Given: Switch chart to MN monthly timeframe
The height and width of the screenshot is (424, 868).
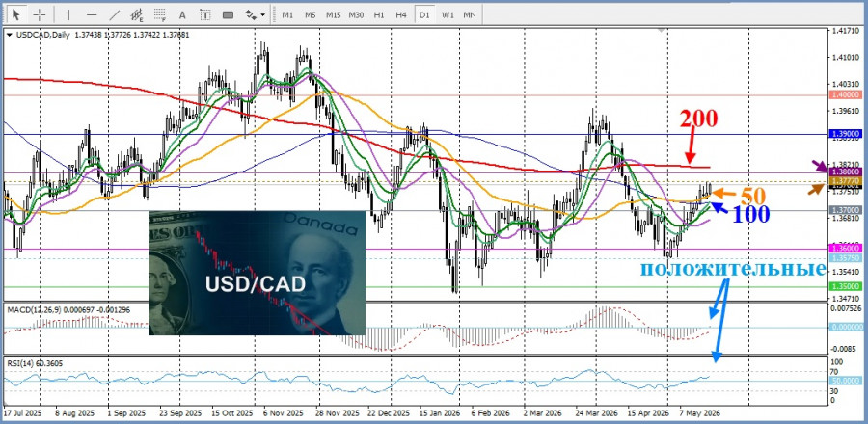Looking at the screenshot, I should coord(470,14).
